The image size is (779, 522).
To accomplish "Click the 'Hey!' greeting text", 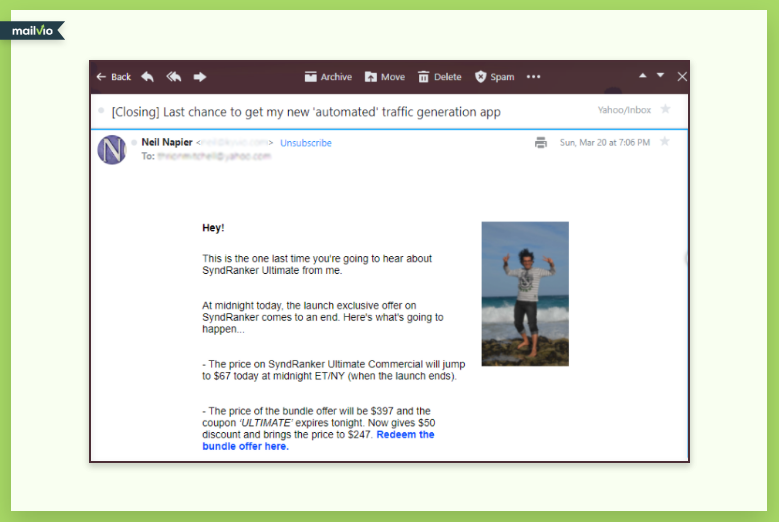I will click(213, 228).
